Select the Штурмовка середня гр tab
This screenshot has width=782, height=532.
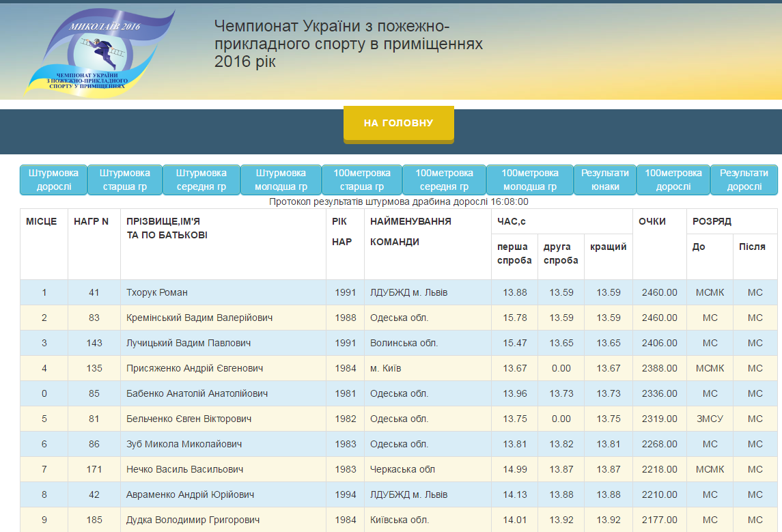201,180
